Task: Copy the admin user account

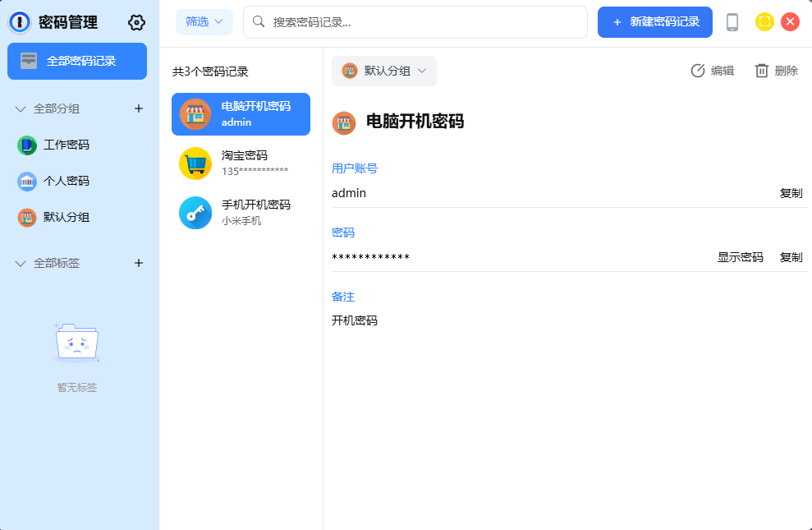Action: (791, 193)
